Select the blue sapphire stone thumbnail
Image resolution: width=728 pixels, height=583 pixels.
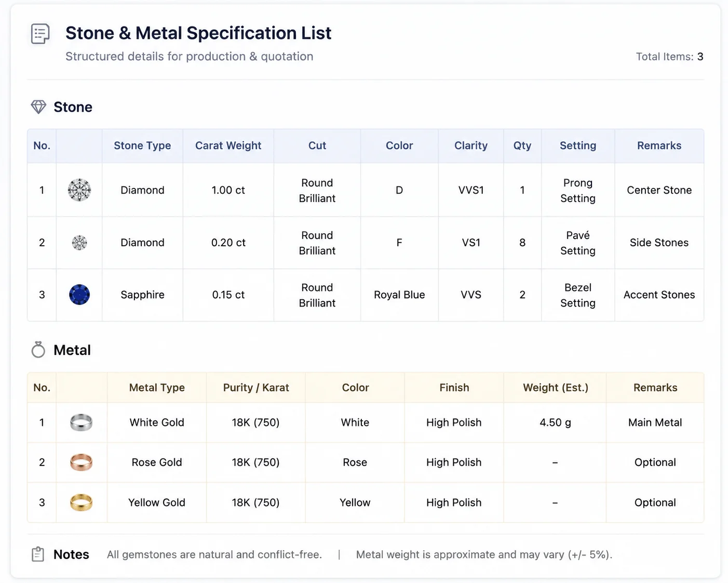tap(79, 295)
